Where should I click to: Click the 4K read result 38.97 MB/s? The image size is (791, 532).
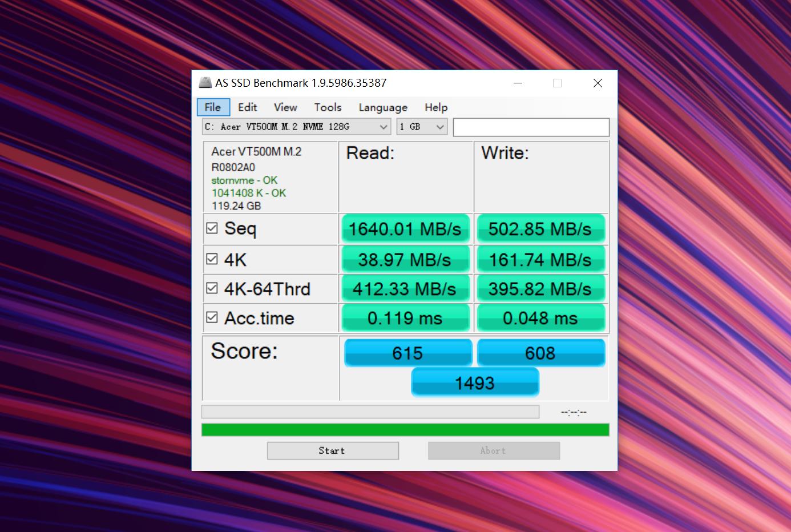tap(405, 260)
